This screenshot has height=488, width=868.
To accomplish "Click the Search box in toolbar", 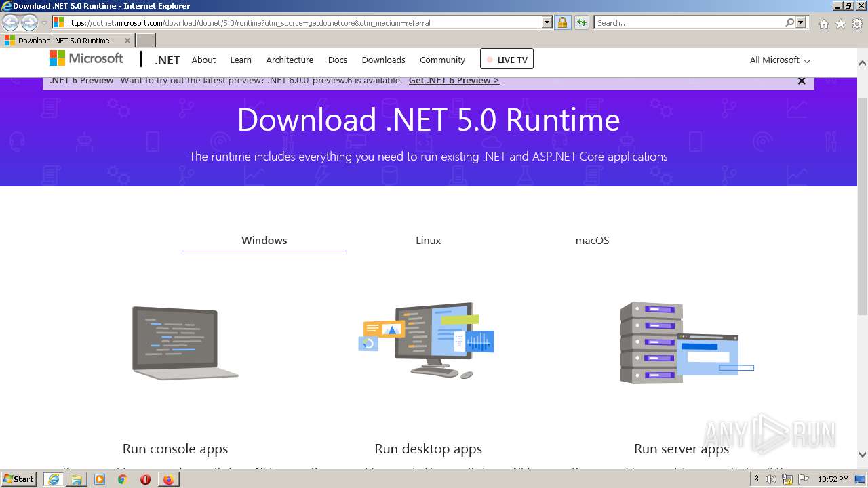I will (x=689, y=22).
